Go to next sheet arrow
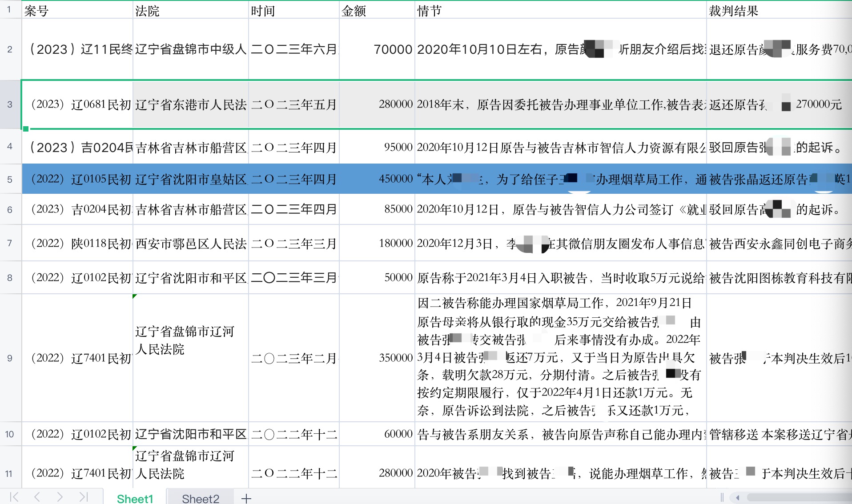 coord(60,497)
